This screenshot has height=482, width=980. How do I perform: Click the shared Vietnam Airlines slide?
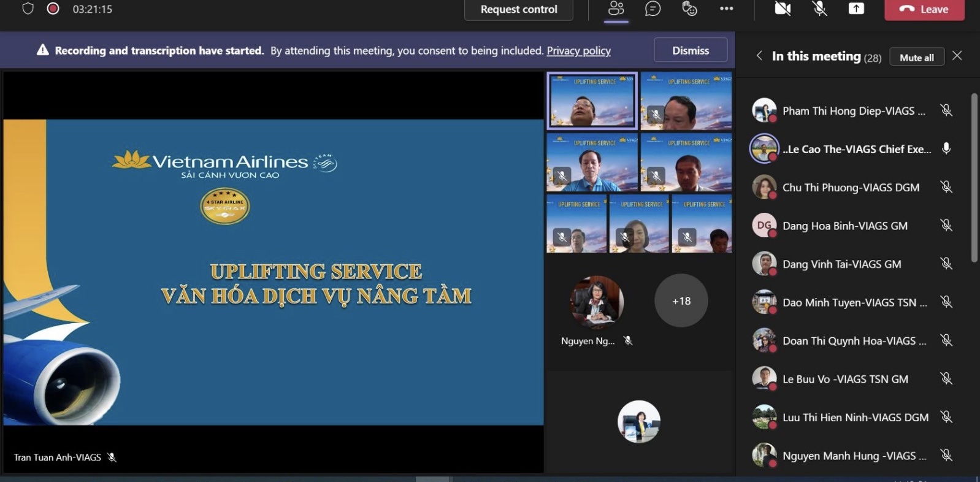[274, 272]
